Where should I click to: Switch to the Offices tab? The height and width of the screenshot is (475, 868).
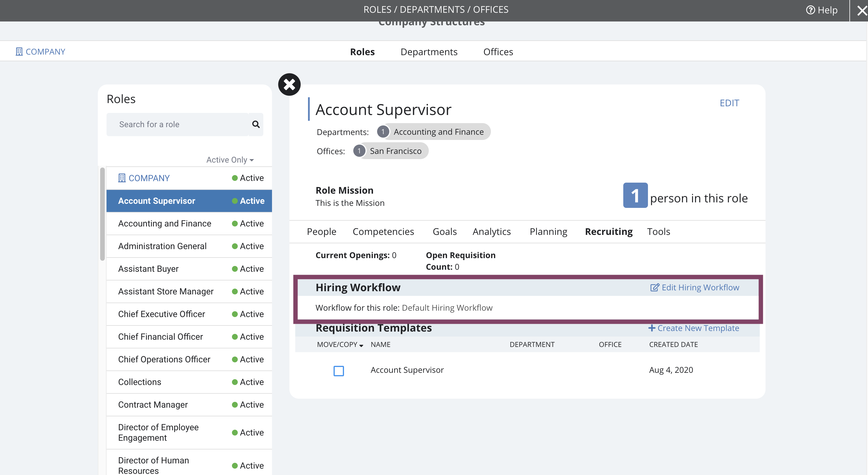click(498, 52)
